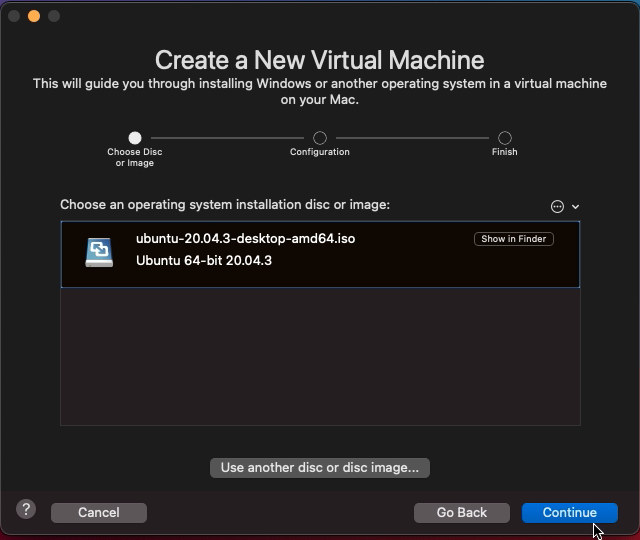Click Continue to proceed

tap(569, 513)
